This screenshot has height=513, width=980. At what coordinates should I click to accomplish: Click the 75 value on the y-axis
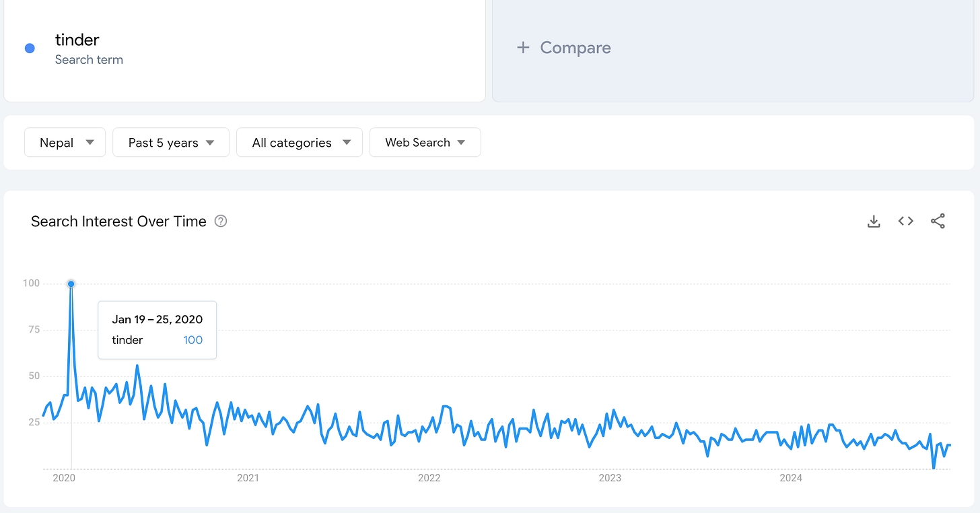click(x=33, y=330)
